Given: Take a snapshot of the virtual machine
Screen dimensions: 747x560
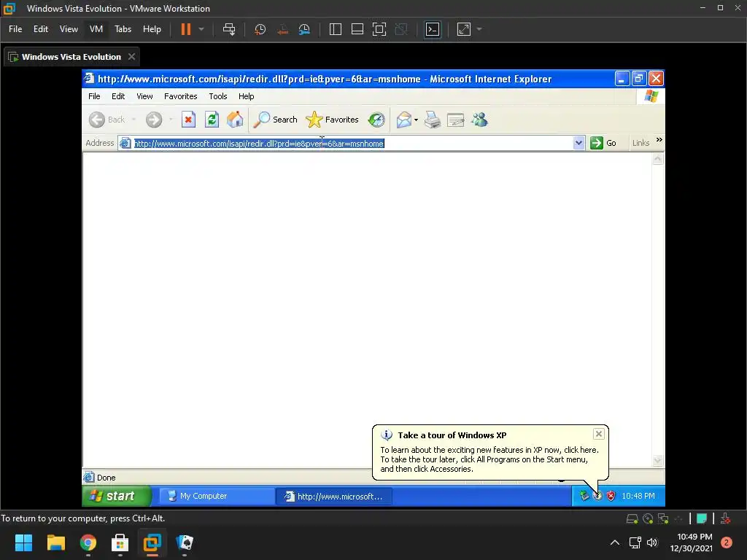Looking at the screenshot, I should point(260,29).
